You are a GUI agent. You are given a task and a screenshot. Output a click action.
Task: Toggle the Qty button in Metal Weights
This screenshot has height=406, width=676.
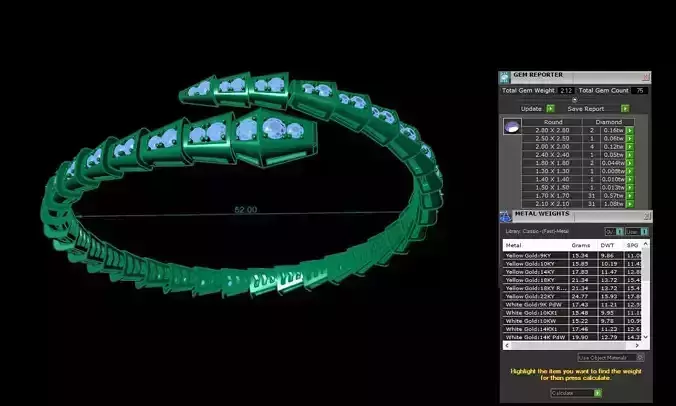tap(614, 231)
